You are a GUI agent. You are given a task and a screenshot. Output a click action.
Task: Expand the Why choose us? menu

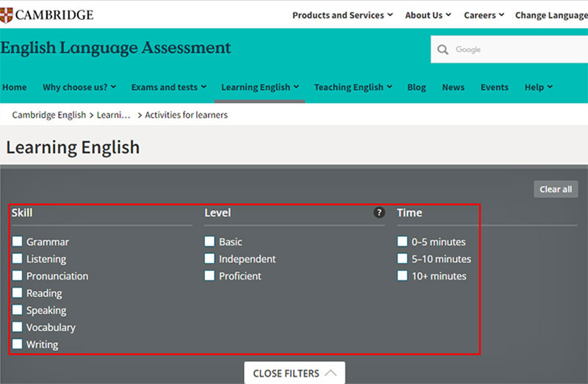79,87
